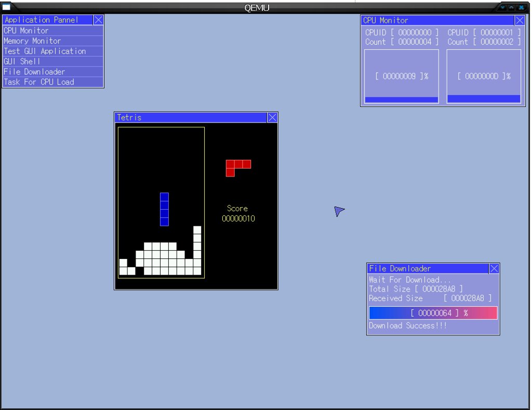The width and height of the screenshot is (532, 410).
Task: Click the "Score" label in Tetris
Action: [237, 209]
